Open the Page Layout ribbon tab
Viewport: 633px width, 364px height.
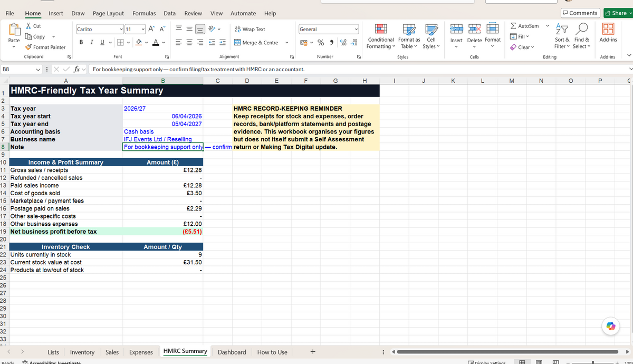click(108, 13)
